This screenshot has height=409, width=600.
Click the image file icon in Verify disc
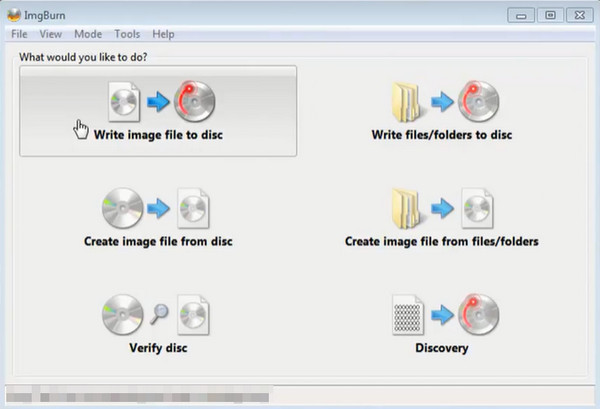click(193, 314)
